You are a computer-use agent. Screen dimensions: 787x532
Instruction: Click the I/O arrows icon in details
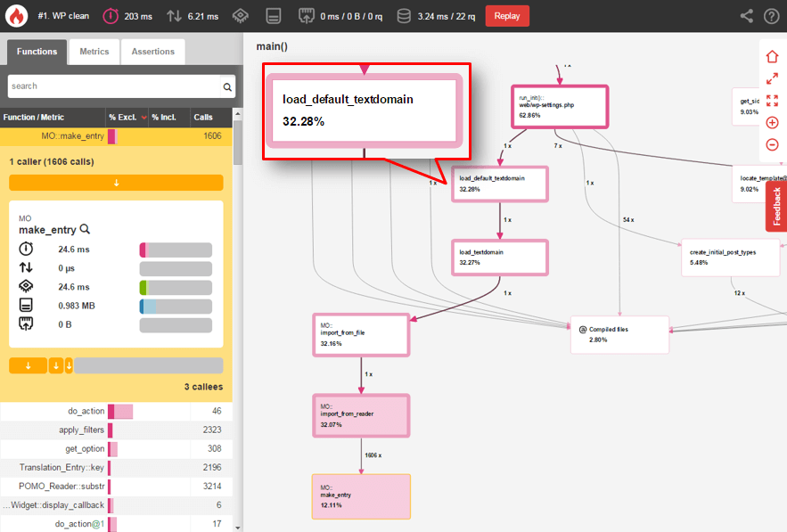coord(26,267)
